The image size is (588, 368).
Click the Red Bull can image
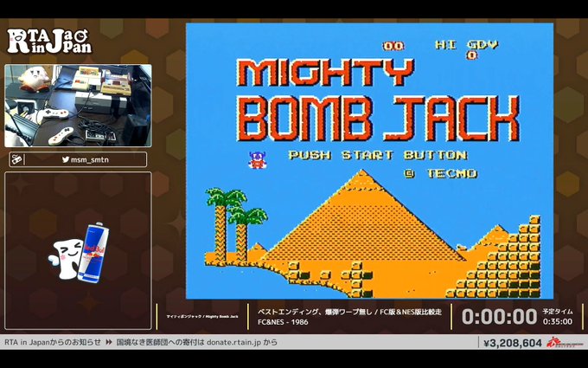[x=93, y=252]
